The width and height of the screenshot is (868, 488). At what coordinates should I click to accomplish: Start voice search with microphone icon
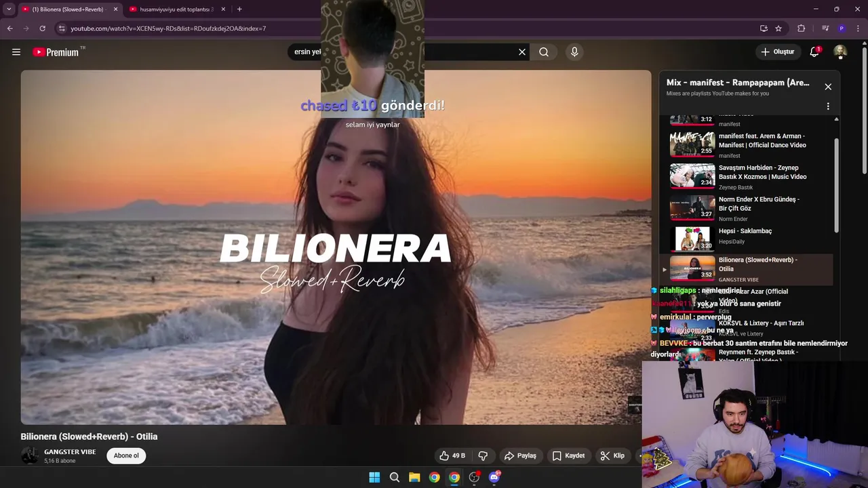point(574,52)
